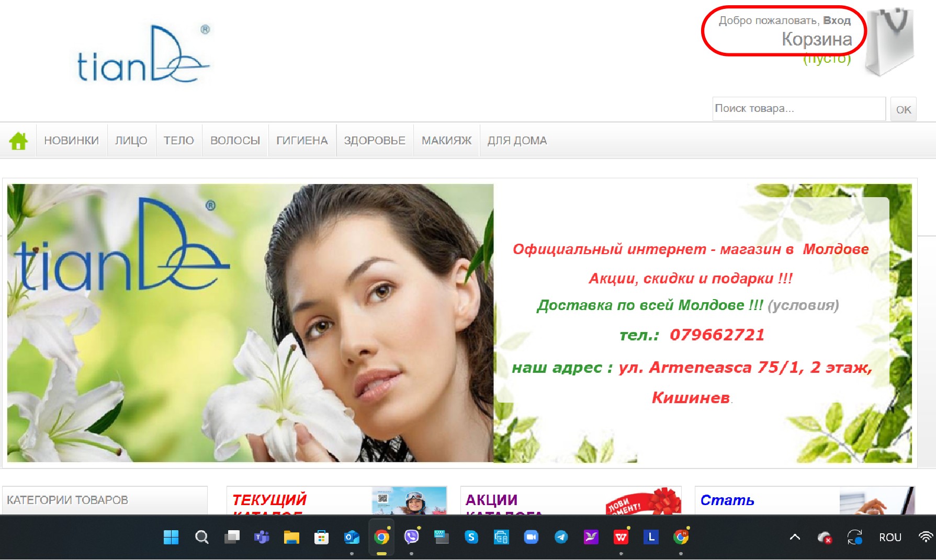Image resolution: width=936 pixels, height=560 pixels.
Task: Open the НОВИНКИ menu category
Action: tap(71, 141)
